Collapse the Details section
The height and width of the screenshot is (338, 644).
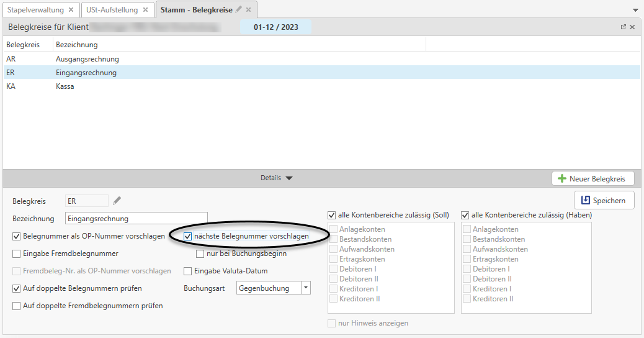(x=276, y=178)
